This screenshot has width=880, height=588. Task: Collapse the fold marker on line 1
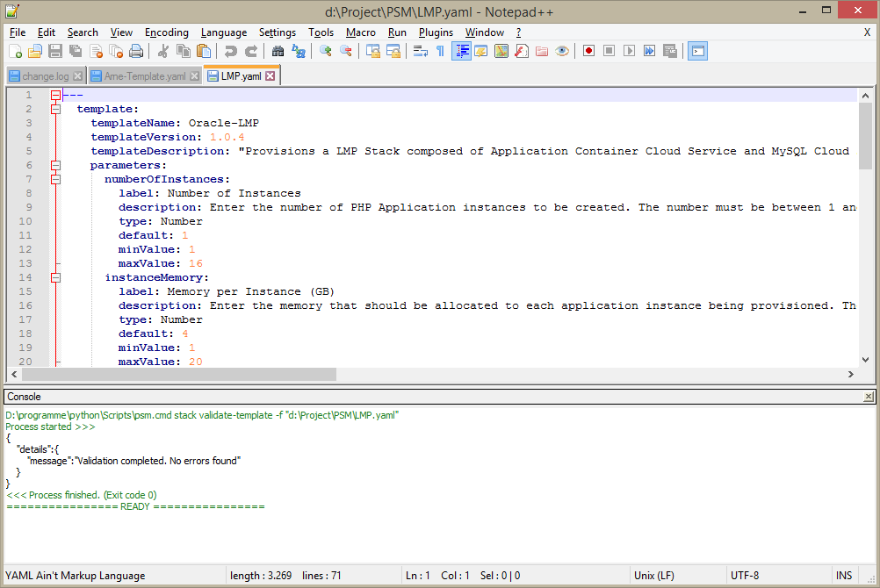coord(55,96)
